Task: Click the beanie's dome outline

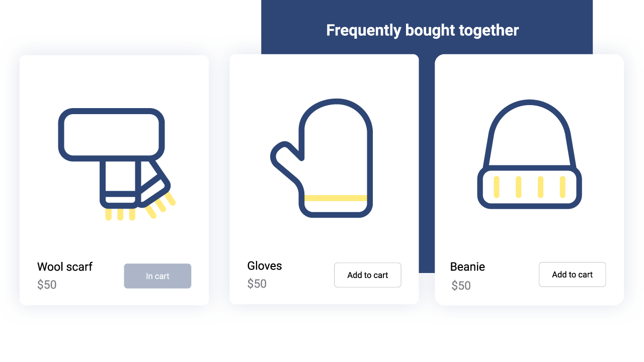Action: (x=529, y=133)
